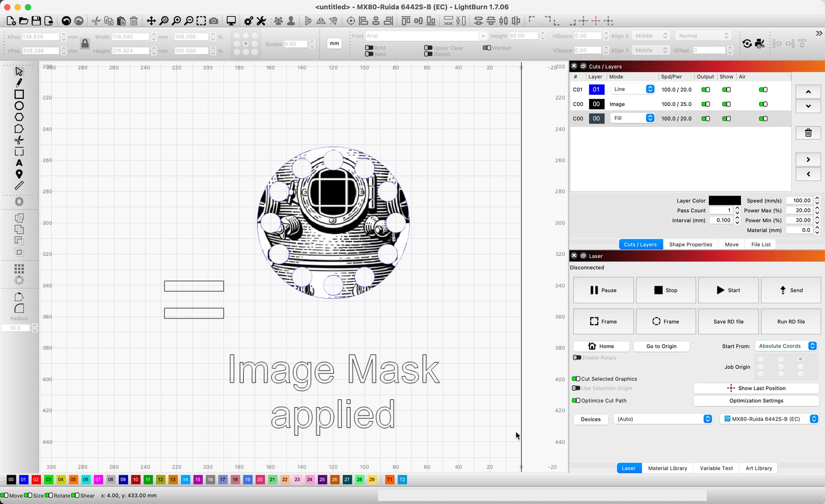The image size is (825, 504).
Task: Toggle Air for the Fill layer
Action: pyautogui.click(x=763, y=118)
